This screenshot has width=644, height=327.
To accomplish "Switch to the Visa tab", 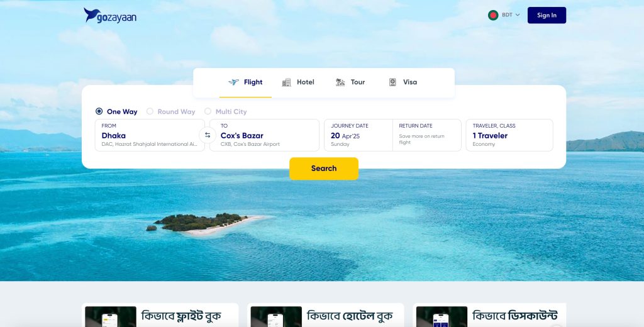I will (403, 82).
